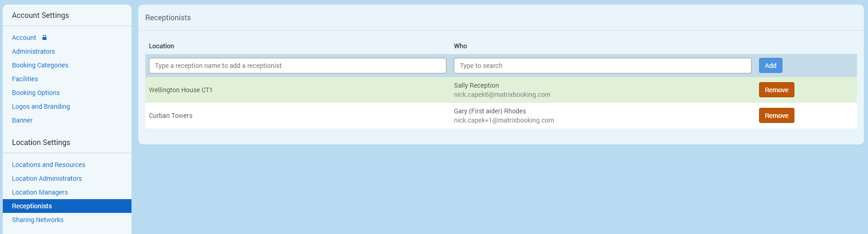Go to Administrators page
This screenshot has width=868, height=234.
point(33,51)
